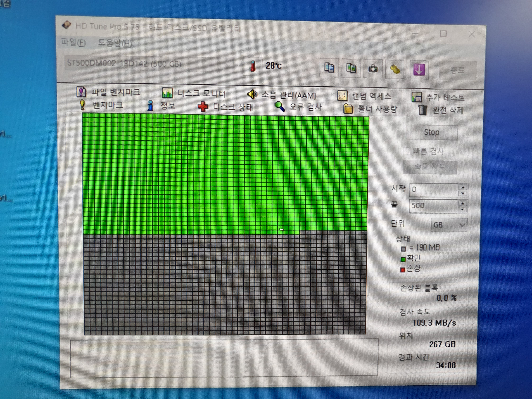Click the purple down-arrow minimize-to-tray icon
The height and width of the screenshot is (399, 532).
[419, 70]
